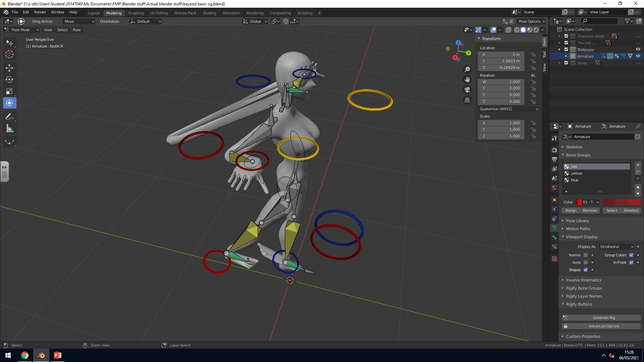Select the Cursor tool in toolbar
Image resolution: width=644 pixels, height=362 pixels.
[x=9, y=54]
